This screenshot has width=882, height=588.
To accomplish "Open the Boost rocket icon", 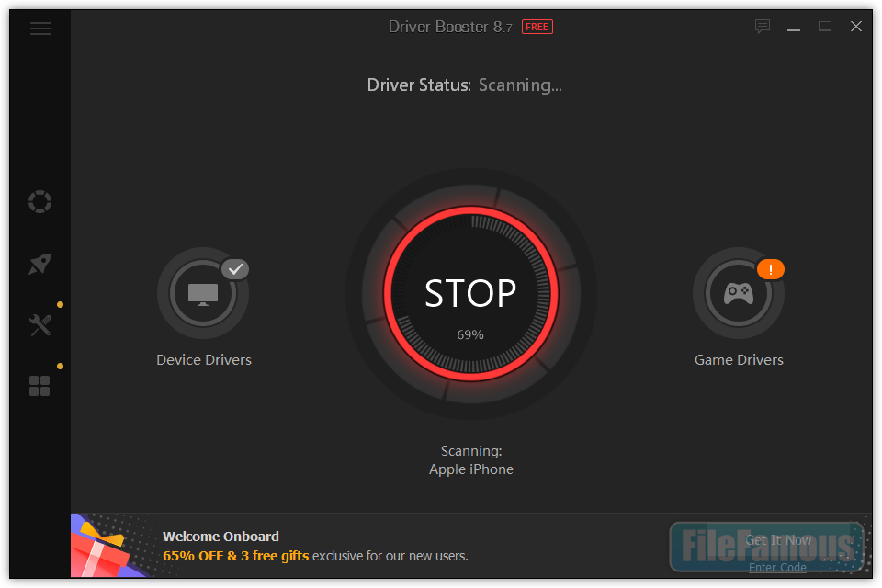I will 40,264.
